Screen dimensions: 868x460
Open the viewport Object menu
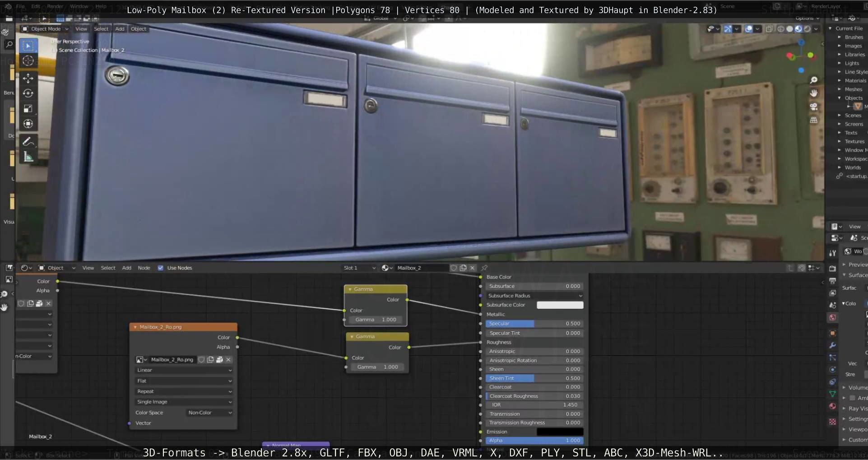pyautogui.click(x=139, y=29)
